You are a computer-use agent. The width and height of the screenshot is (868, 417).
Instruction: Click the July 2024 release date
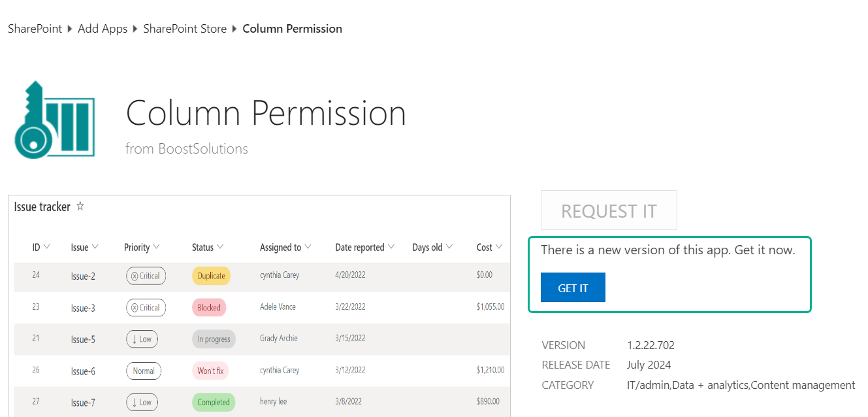point(649,365)
